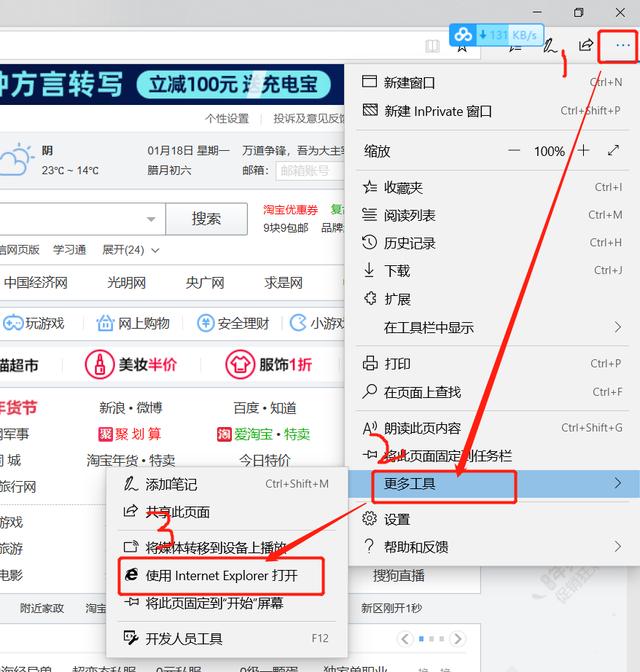Viewport: 640px width, 672px height.
Task: Open 开发人员工具 developer tools
Action: (x=227, y=639)
